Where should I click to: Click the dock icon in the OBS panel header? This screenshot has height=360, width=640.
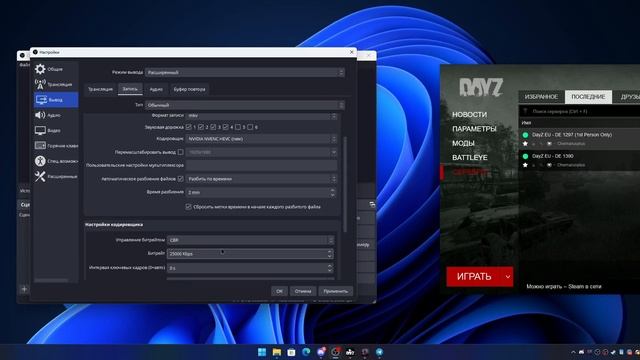coord(372,204)
